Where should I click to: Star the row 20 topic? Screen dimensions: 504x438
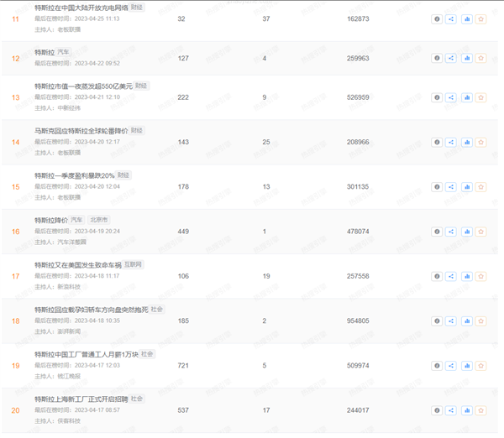point(480,410)
